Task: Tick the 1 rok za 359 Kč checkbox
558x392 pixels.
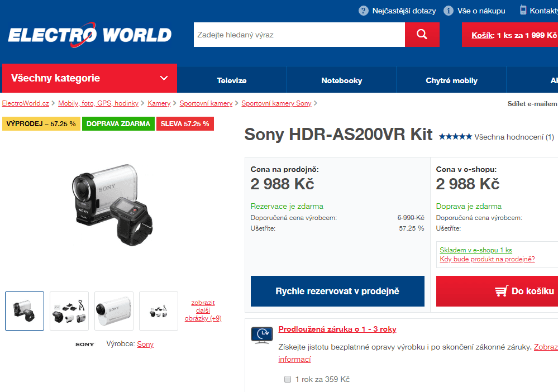Action: [x=288, y=379]
